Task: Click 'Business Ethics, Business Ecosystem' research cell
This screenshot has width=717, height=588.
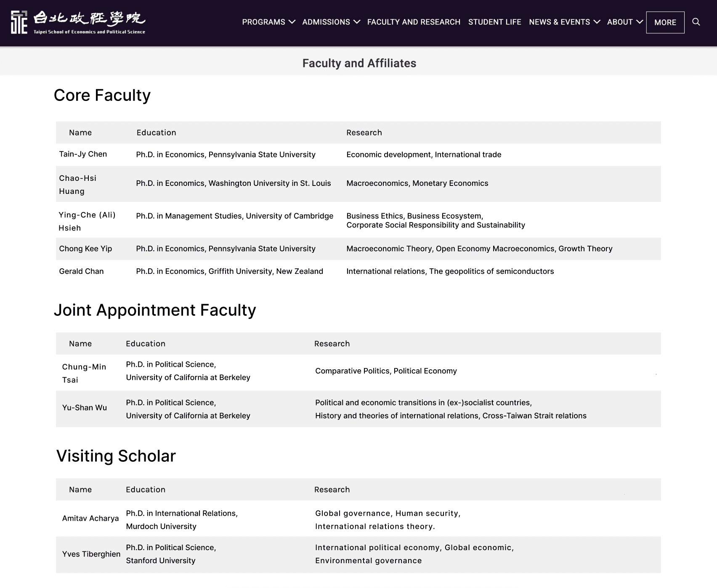Action: click(436, 220)
